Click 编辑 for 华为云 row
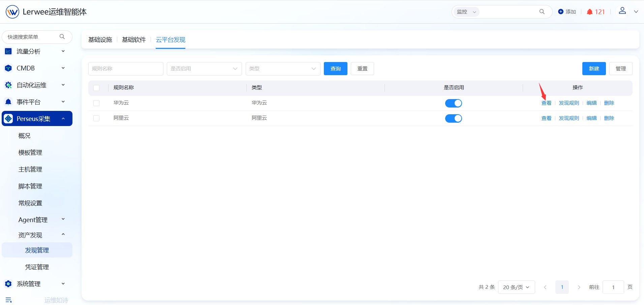Screen dimensions: 644x305 click(x=591, y=103)
